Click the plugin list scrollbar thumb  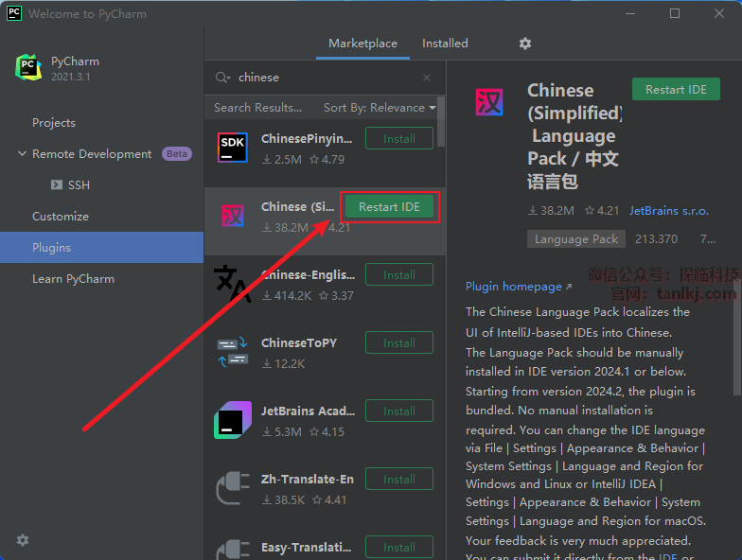coord(441,122)
